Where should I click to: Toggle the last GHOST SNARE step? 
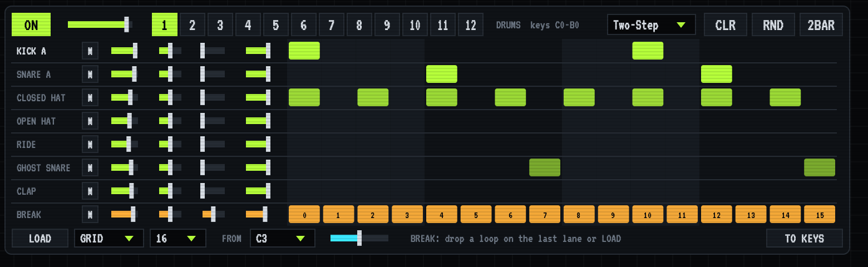tap(820, 167)
